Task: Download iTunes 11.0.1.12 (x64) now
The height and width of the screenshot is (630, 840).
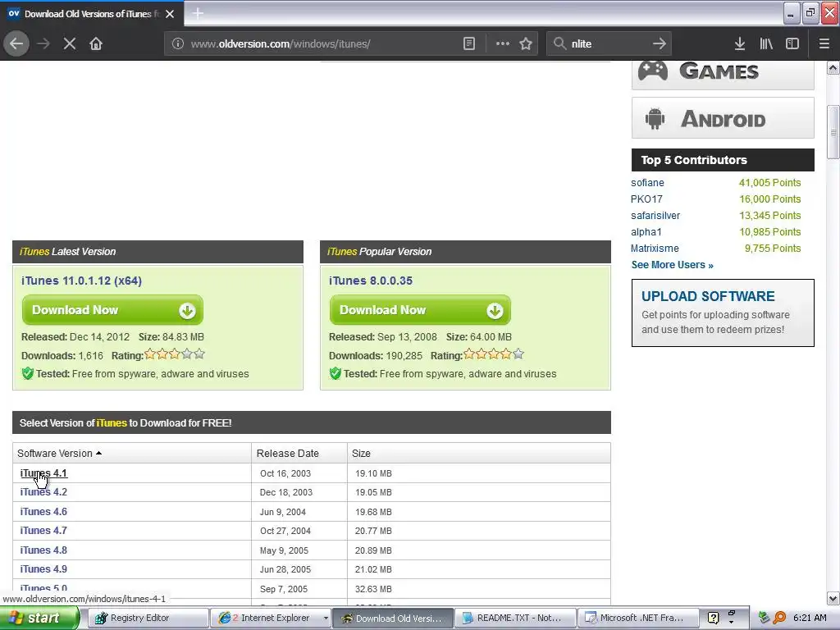Action: [112, 310]
